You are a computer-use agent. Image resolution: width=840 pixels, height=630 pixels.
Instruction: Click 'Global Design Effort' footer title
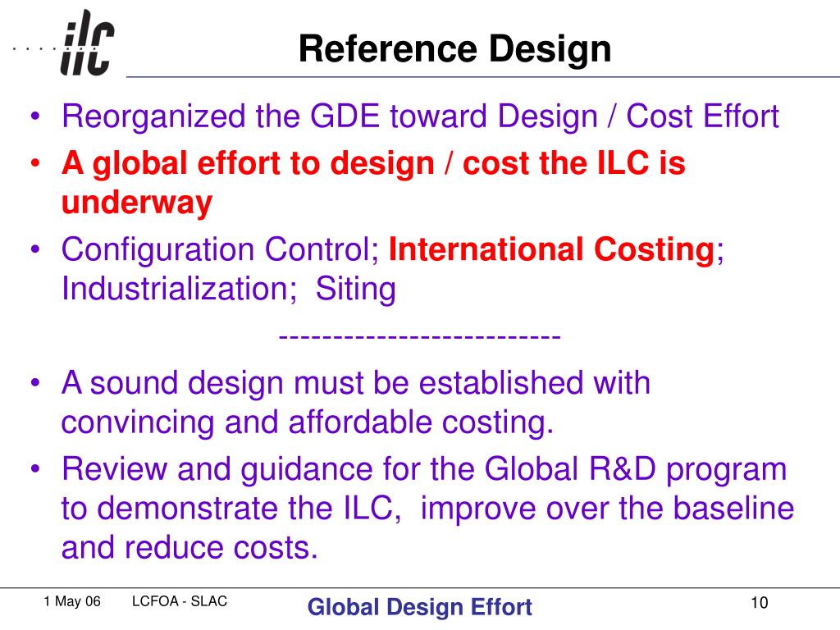coord(420,607)
